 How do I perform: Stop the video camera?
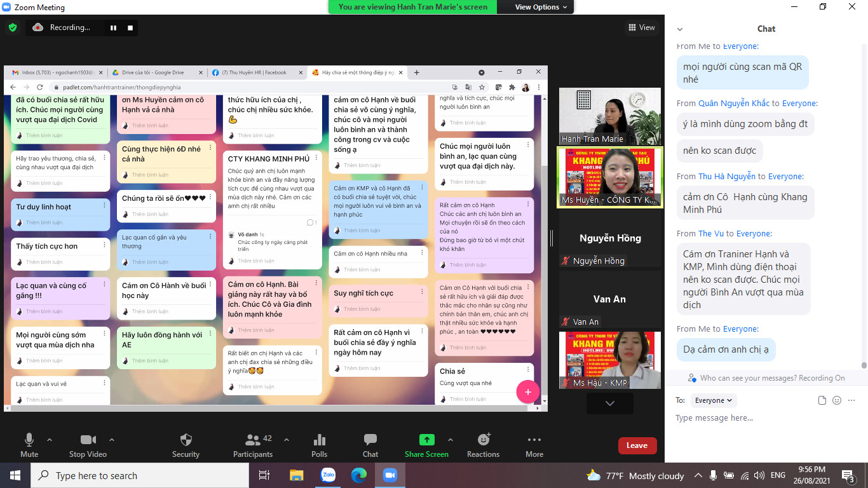coord(88,440)
